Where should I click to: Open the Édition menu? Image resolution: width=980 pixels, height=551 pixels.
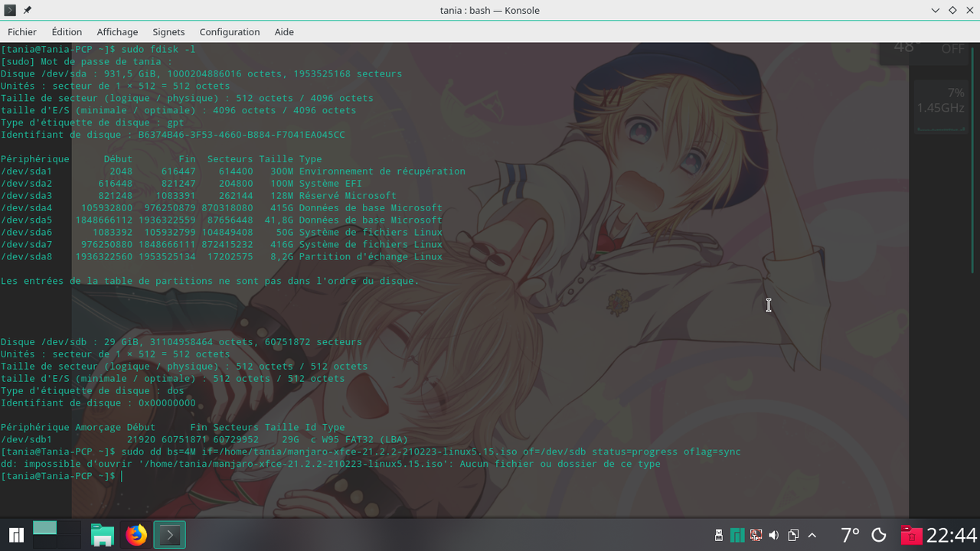pos(67,31)
